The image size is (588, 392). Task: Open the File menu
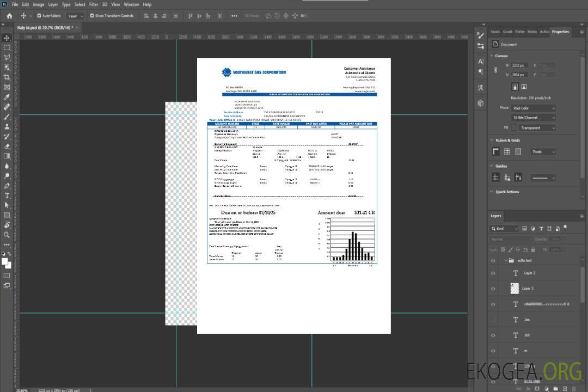click(15, 4)
